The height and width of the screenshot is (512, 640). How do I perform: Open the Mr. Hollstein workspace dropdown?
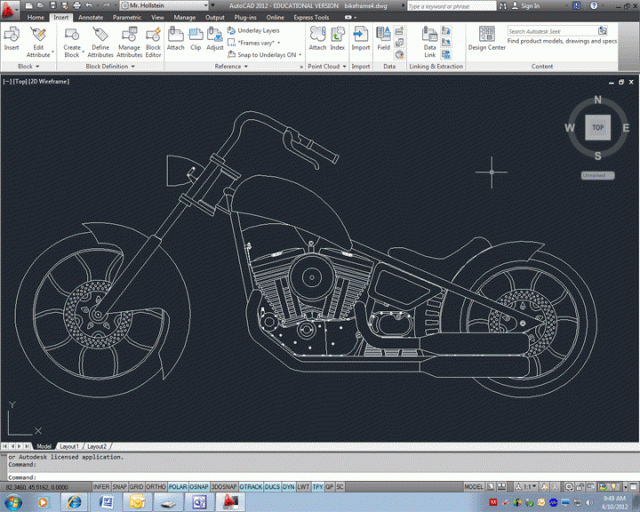[165, 5]
